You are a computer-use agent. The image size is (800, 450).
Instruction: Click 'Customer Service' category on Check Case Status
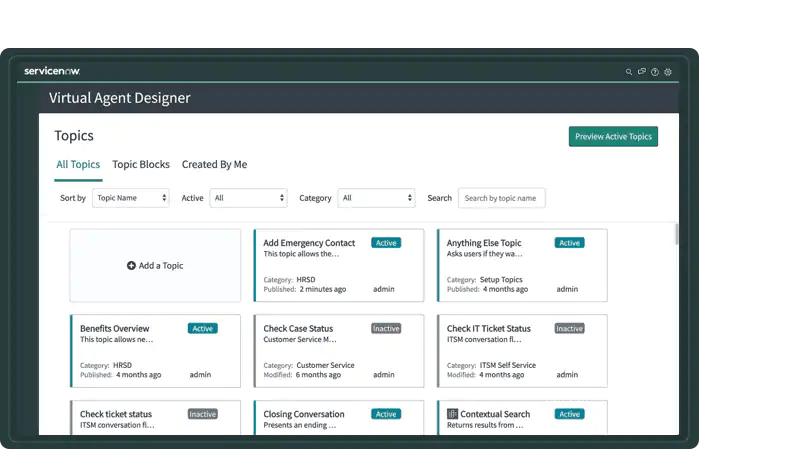point(326,365)
